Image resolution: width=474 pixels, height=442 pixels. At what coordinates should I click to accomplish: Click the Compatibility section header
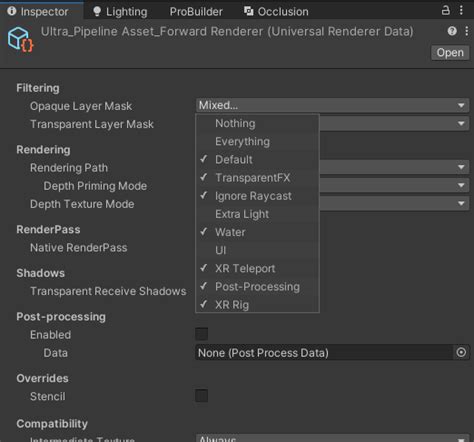tap(52, 424)
